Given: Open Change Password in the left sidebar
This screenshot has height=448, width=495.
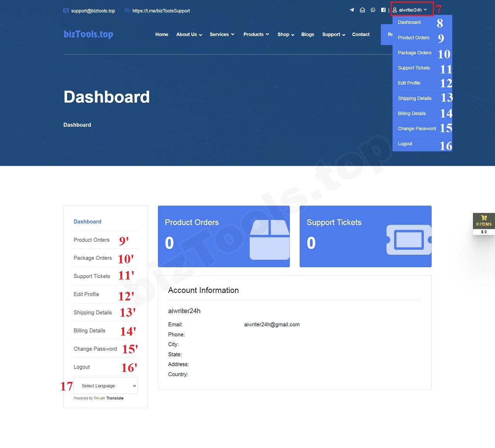Looking at the screenshot, I should [x=95, y=349].
